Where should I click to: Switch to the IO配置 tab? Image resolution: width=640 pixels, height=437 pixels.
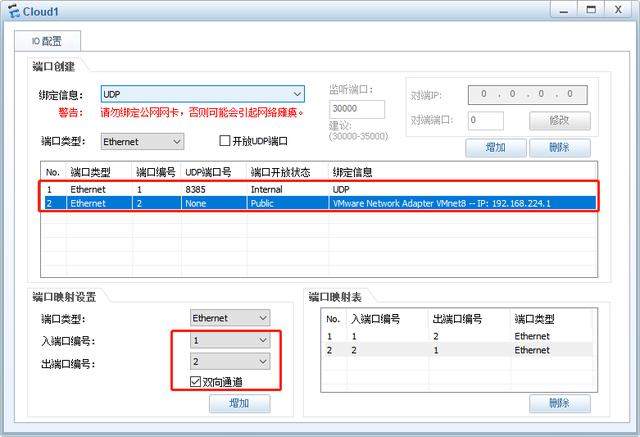click(47, 41)
